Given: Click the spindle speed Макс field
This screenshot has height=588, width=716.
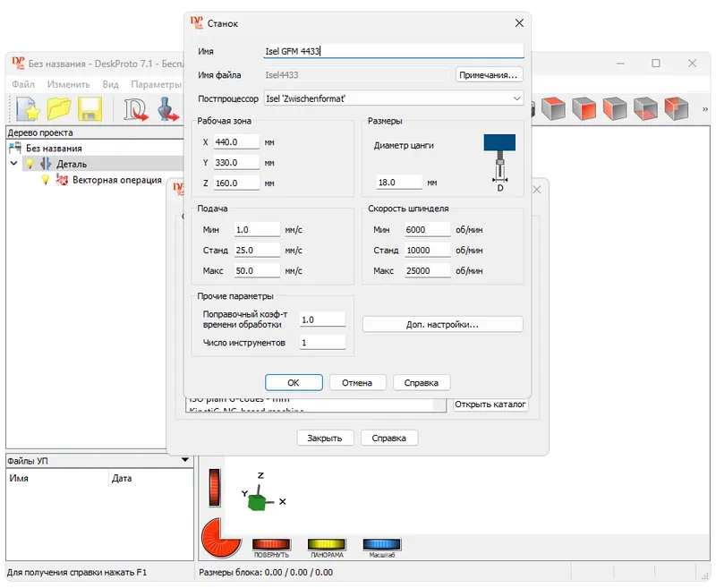Looking at the screenshot, I should (428, 270).
